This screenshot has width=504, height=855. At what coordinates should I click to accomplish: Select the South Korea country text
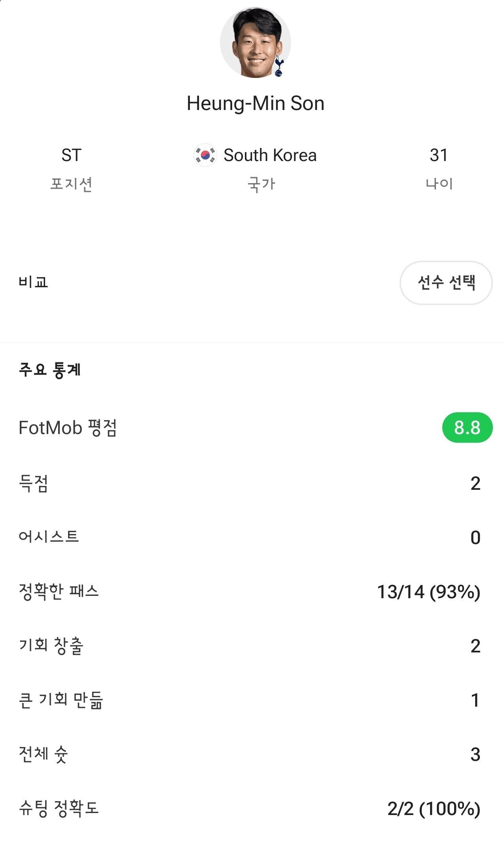pyautogui.click(x=270, y=155)
